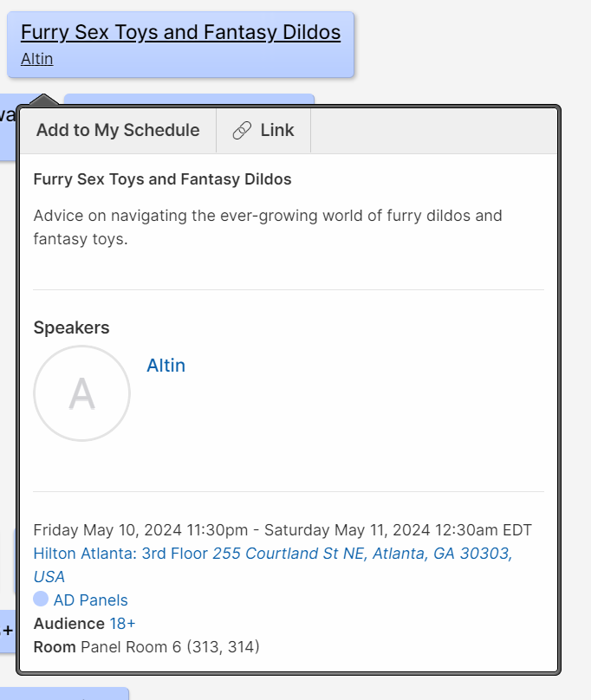Click the 255 Courtland St NE address link

[361, 554]
